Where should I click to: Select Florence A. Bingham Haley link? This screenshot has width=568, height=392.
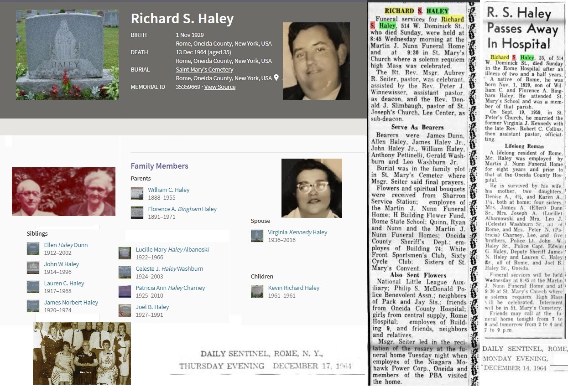click(x=182, y=209)
